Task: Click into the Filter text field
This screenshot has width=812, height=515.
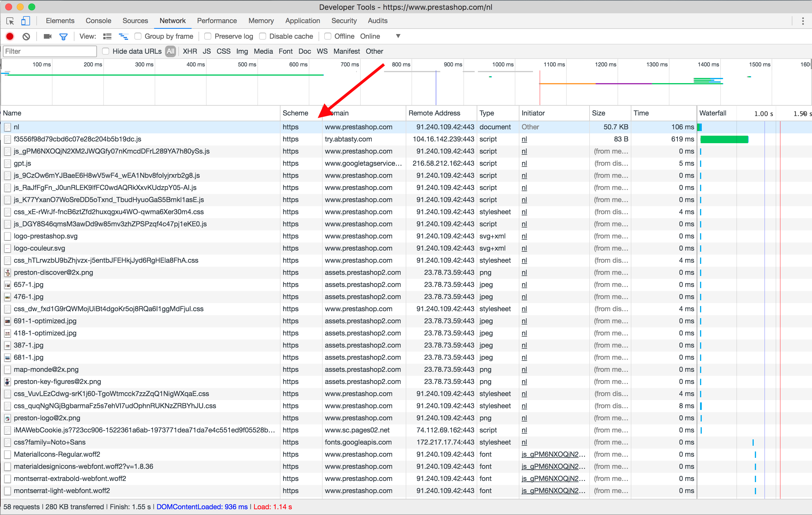Action: pos(50,51)
